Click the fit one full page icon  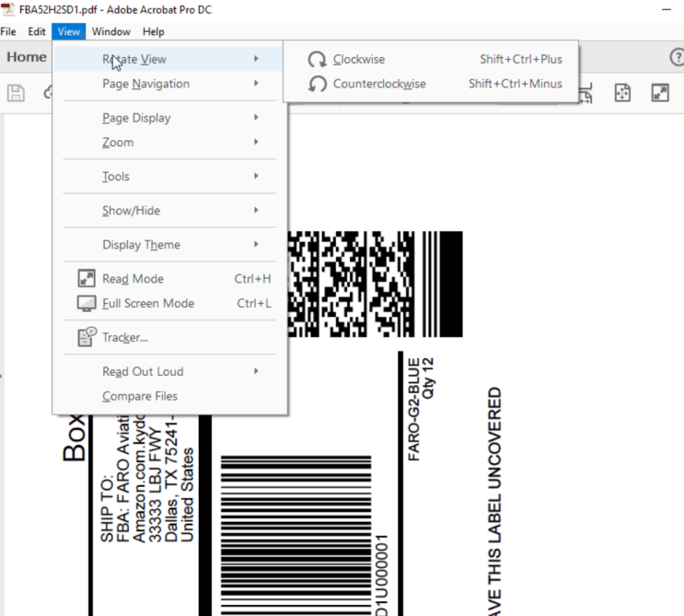coord(622,93)
